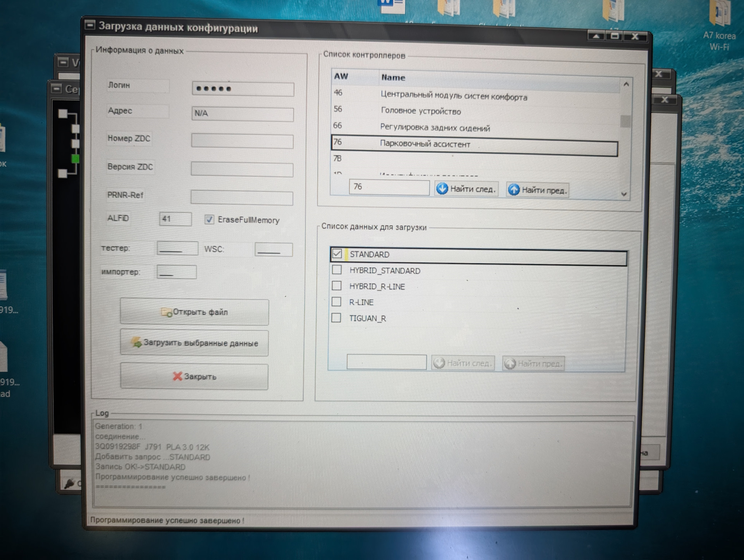Click the Логин password field
Image resolution: width=744 pixels, height=560 pixels.
(243, 89)
